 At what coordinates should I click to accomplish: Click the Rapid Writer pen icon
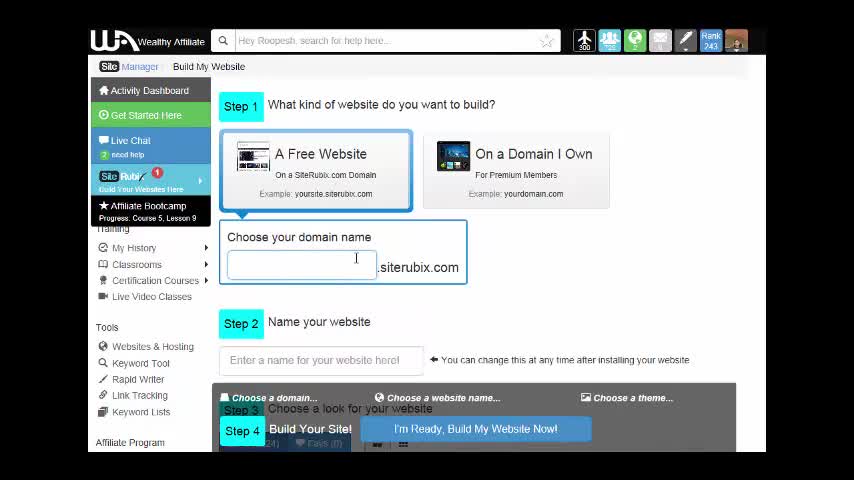coord(103,379)
